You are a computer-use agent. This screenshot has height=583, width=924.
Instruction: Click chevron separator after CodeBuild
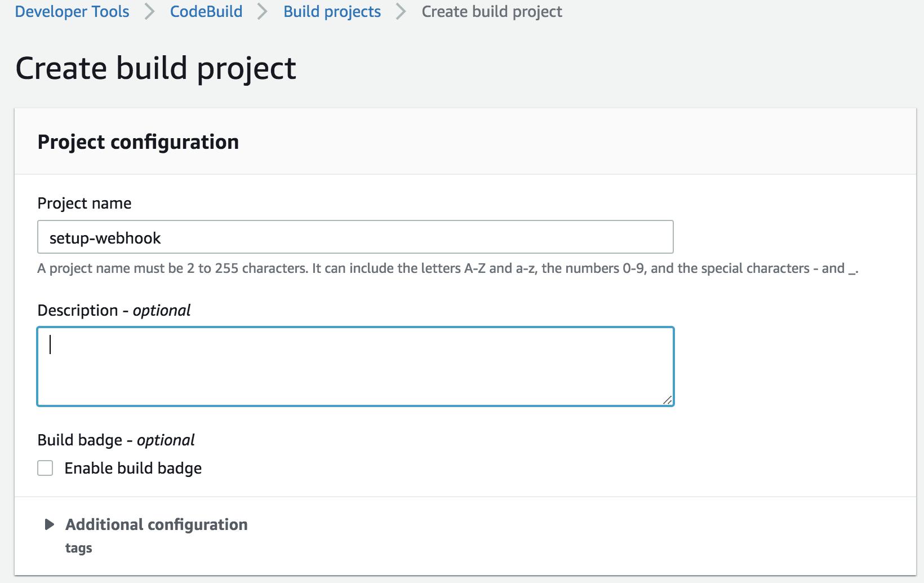[x=263, y=11]
